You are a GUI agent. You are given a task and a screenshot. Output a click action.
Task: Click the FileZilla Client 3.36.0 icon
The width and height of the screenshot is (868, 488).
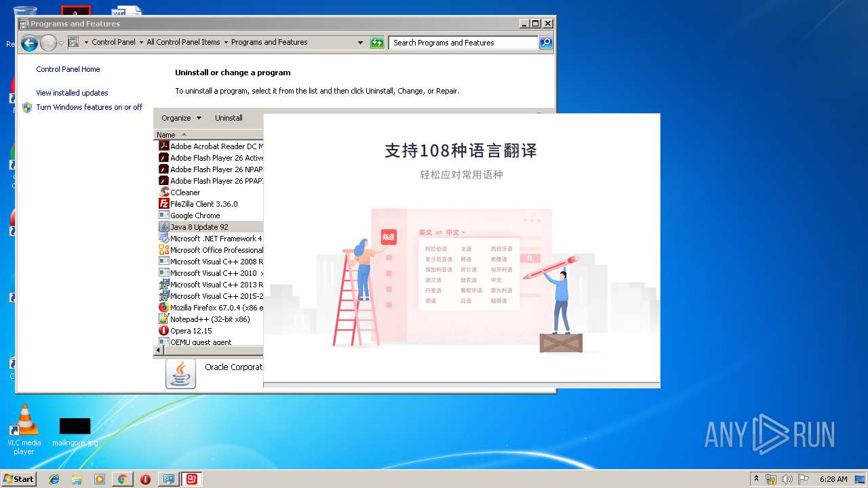coord(163,204)
